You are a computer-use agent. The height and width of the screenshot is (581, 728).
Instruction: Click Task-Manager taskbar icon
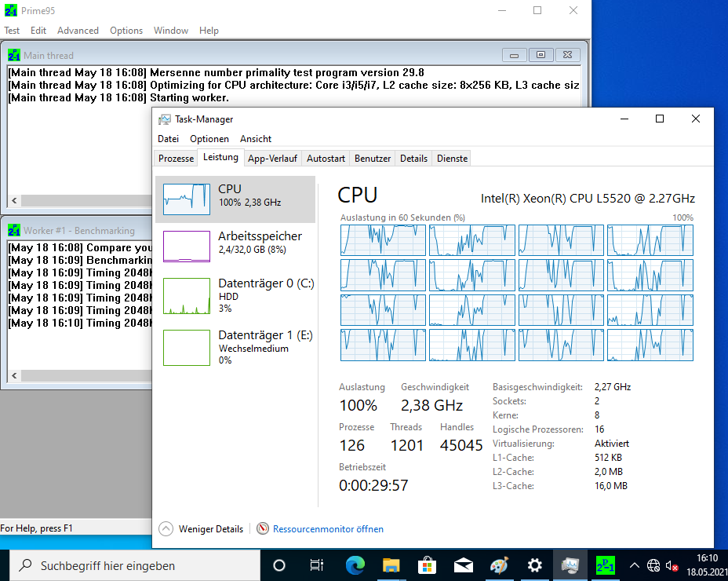pos(570,565)
